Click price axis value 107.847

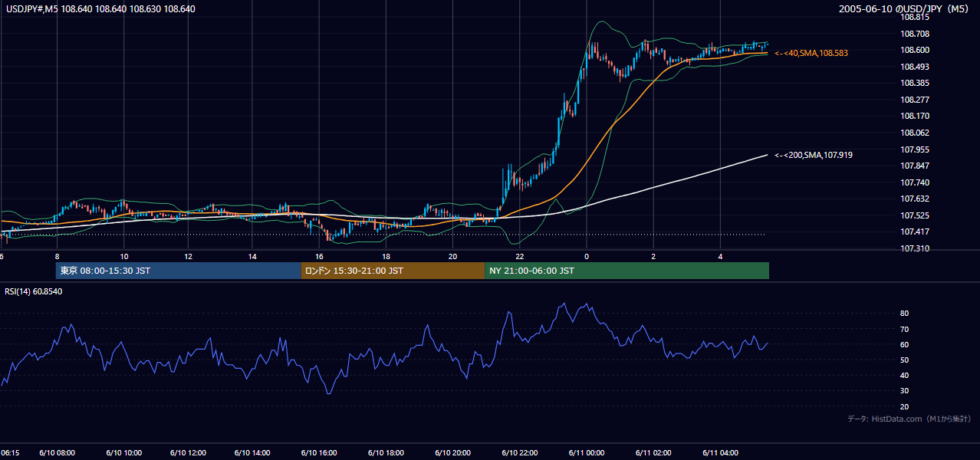(915, 166)
